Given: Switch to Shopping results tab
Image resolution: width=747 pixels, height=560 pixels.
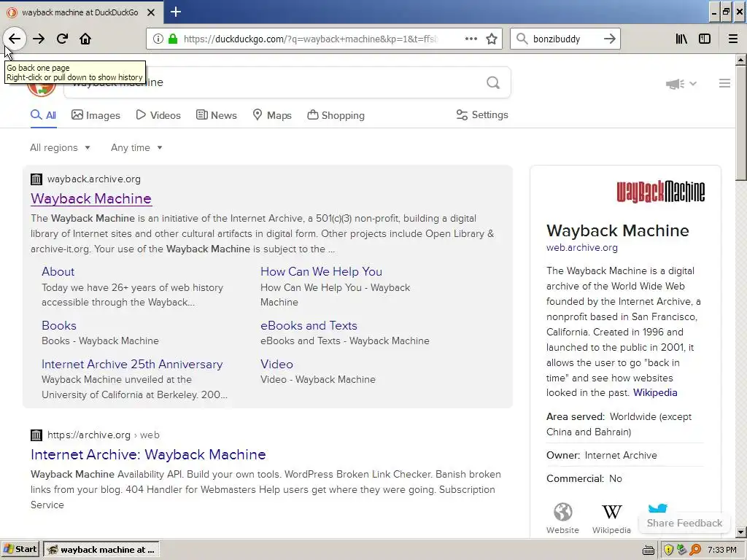Looking at the screenshot, I should pos(336,115).
